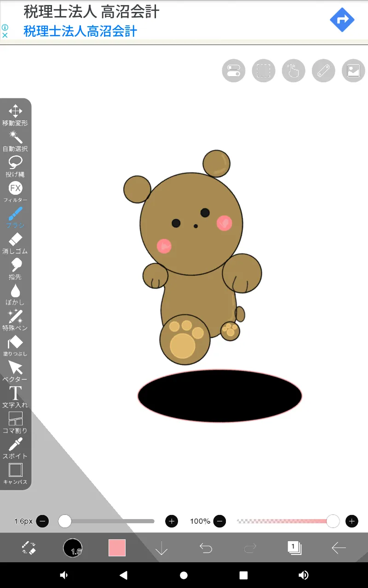Open the FX Filter (フィルター) tool

15,192
